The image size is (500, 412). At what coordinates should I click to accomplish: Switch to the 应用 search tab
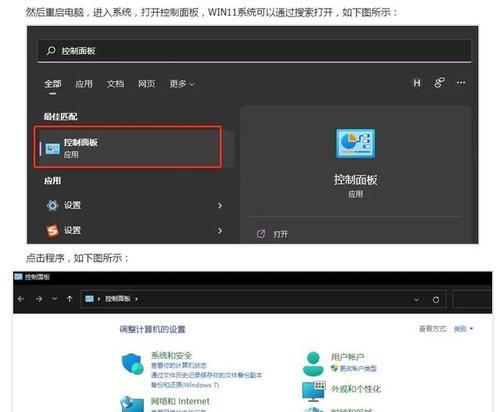pyautogui.click(x=84, y=84)
